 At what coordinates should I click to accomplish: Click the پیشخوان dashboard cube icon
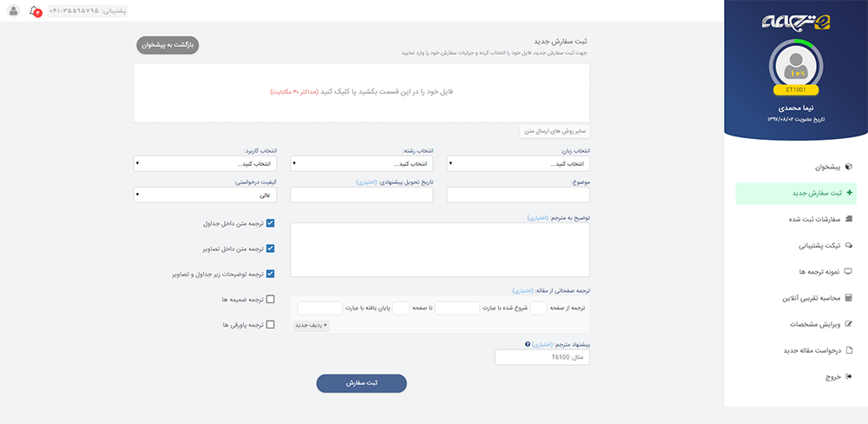point(850,166)
